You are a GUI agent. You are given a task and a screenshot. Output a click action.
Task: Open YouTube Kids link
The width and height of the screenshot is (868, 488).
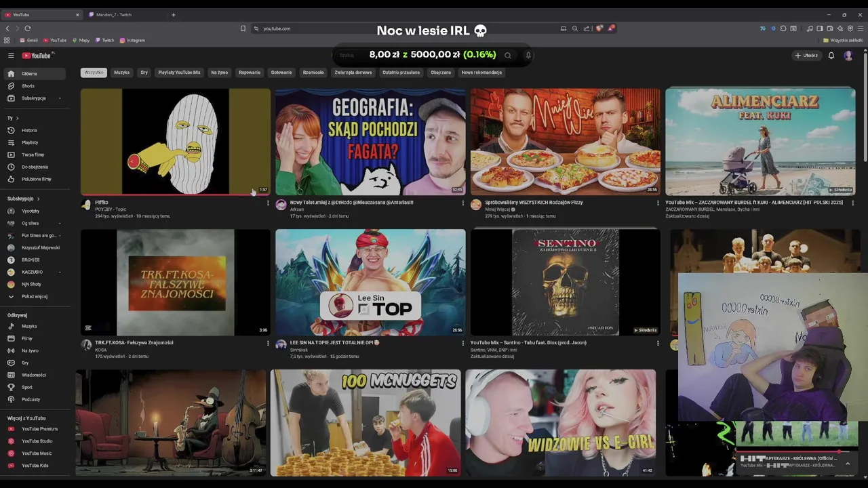pos(35,466)
